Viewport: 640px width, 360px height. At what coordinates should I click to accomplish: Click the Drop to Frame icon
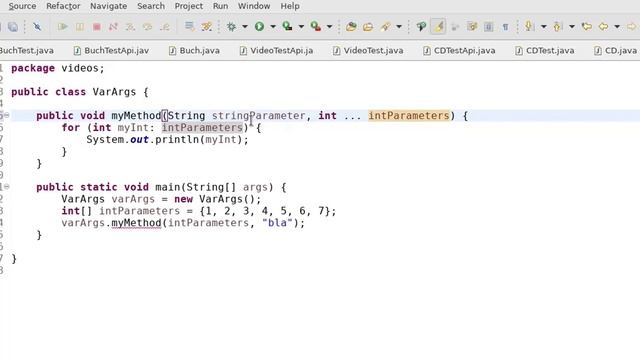(x=189, y=27)
